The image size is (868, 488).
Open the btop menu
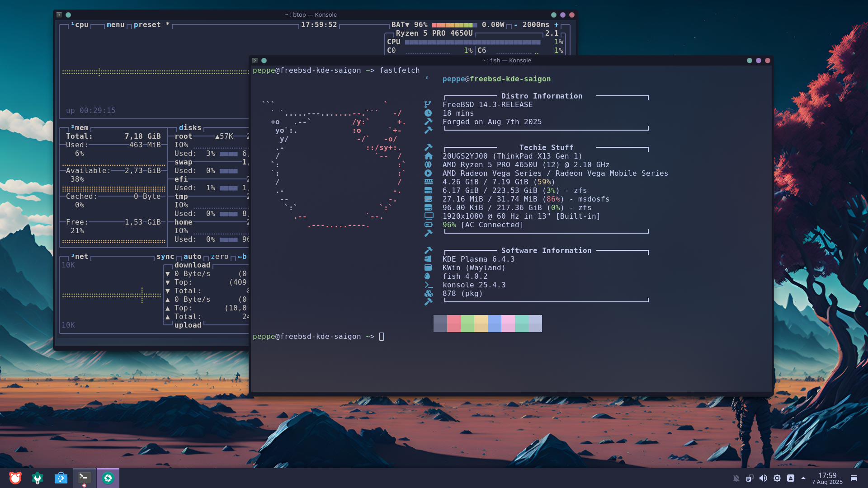[115, 25]
